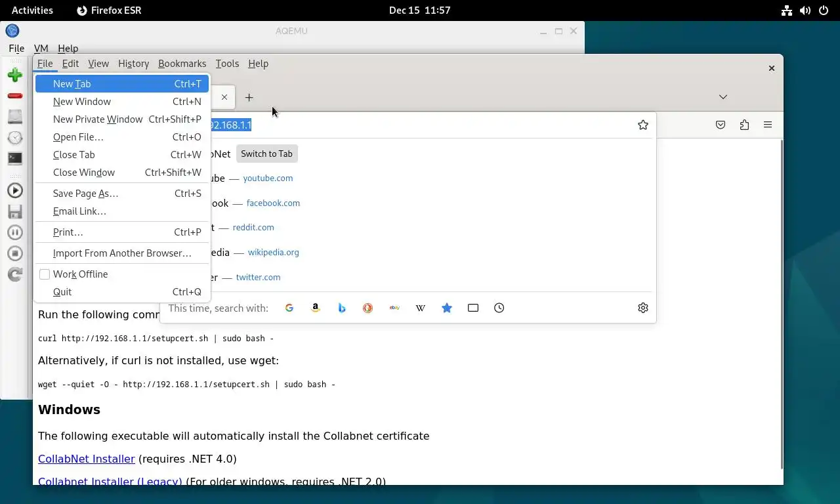Image resolution: width=840 pixels, height=504 pixels.
Task: Search this time with Bing icon
Action: coord(342,308)
